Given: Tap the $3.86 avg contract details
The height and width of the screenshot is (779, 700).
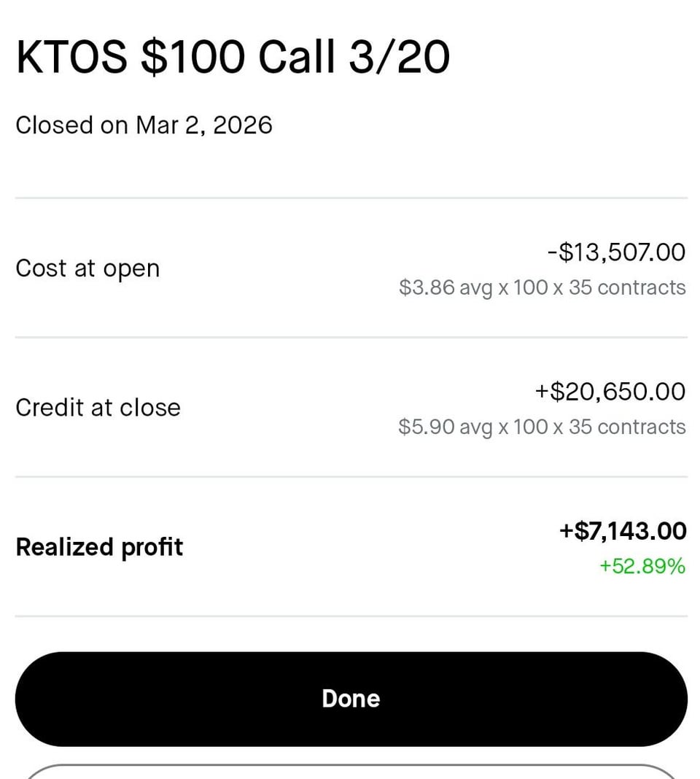Looking at the screenshot, I should coord(542,287).
